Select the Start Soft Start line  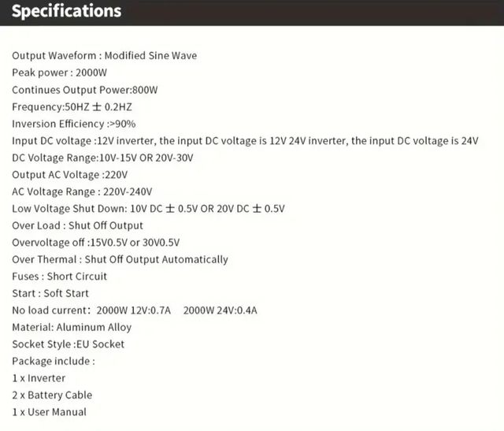click(48, 293)
